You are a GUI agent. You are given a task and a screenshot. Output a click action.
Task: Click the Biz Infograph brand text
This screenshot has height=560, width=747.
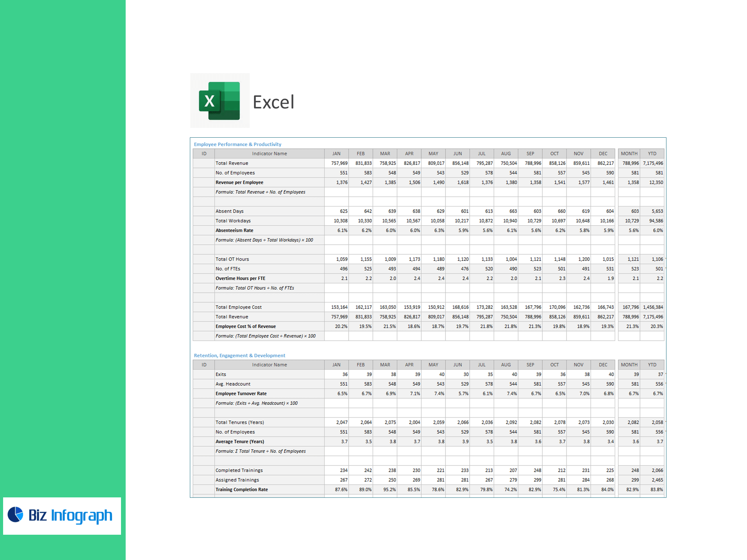coord(70,515)
